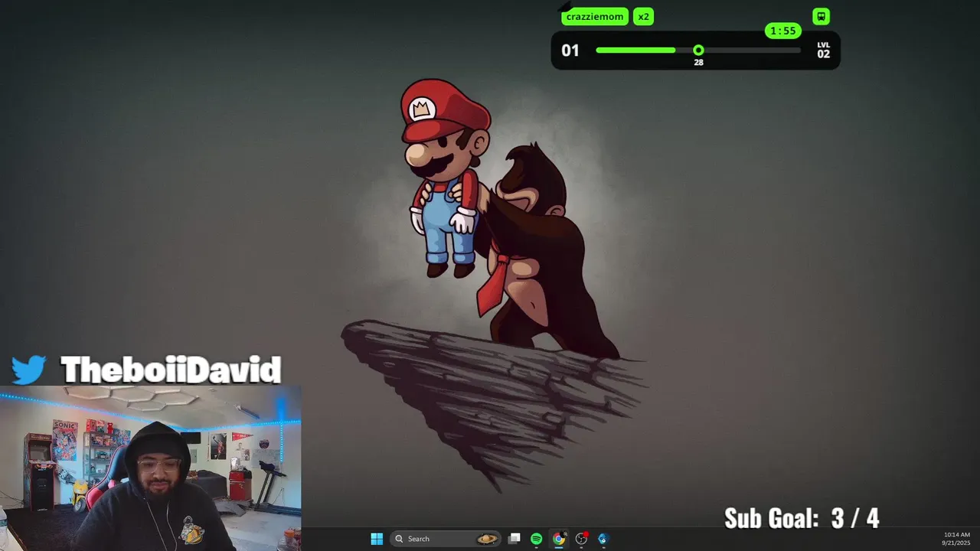The width and height of the screenshot is (980, 551).
Task: Click the TheboiiDavid Twitter handle text
Action: coord(171,370)
